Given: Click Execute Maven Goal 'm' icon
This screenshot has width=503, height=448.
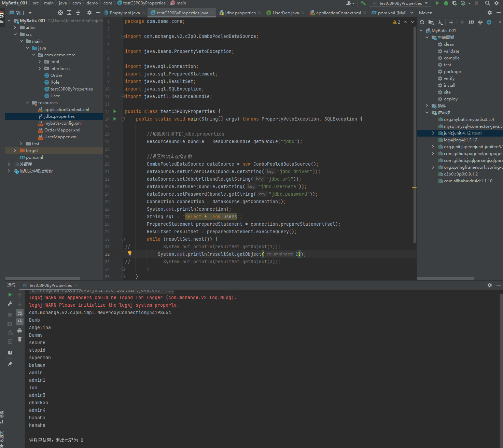Looking at the screenshot, I should (x=471, y=22).
